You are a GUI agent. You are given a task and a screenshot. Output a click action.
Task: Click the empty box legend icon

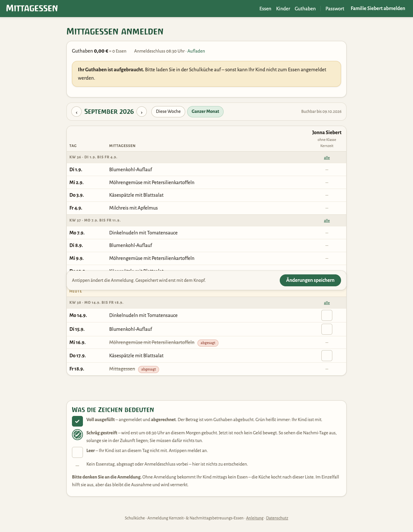pos(77,452)
